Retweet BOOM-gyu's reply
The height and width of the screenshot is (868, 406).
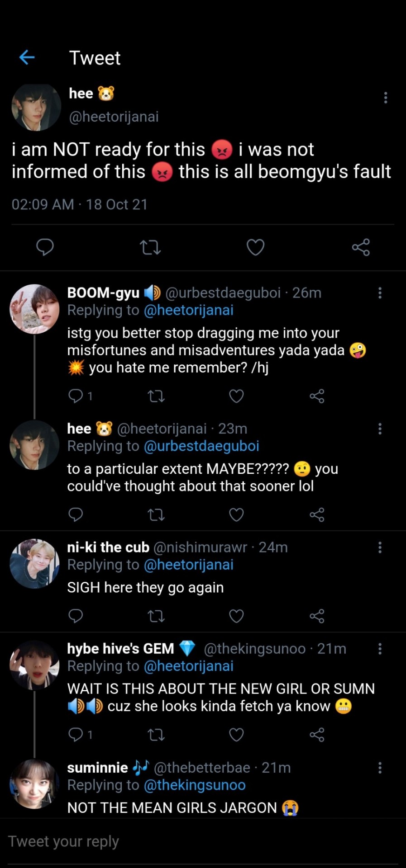[x=156, y=396]
